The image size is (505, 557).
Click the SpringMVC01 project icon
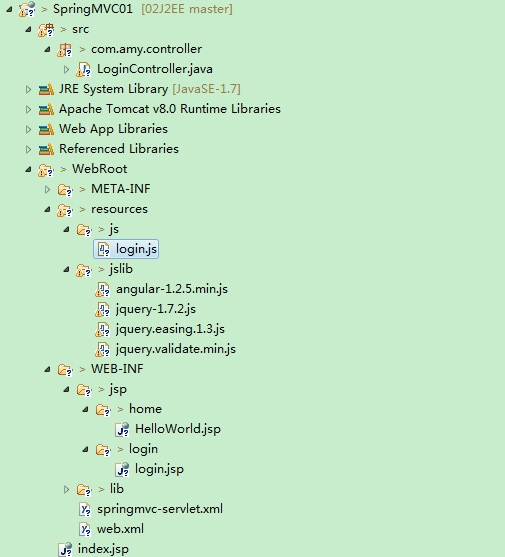(x=27, y=9)
